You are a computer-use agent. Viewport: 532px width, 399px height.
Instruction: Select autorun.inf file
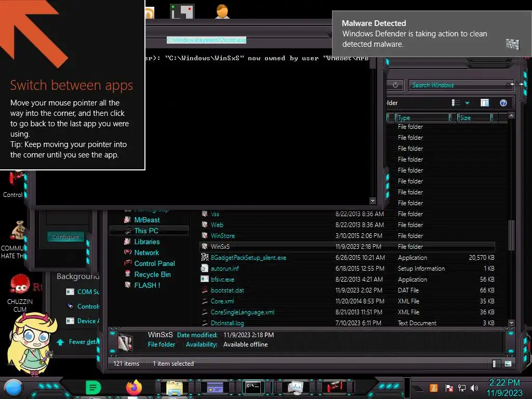pos(224,269)
